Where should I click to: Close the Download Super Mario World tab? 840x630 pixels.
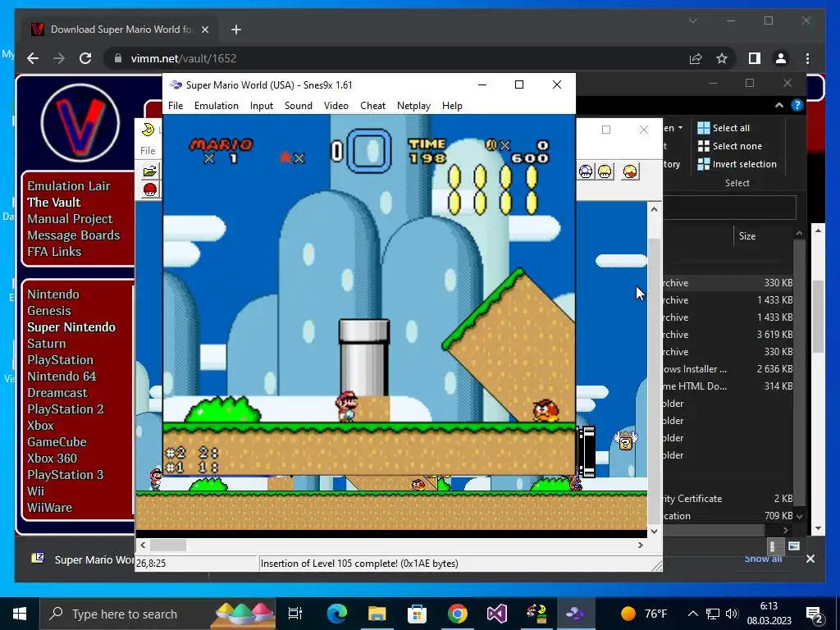coord(204,30)
